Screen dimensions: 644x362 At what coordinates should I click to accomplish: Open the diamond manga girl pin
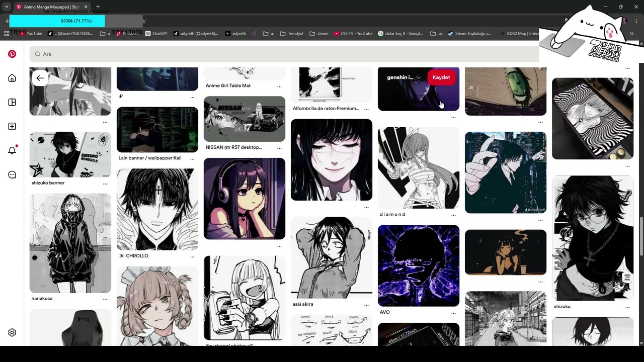tap(419, 168)
